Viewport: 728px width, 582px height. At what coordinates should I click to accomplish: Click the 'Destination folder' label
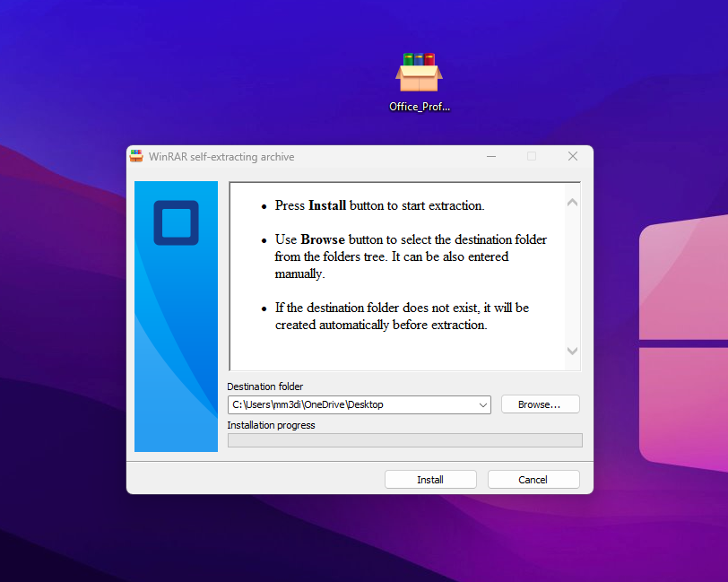click(x=265, y=387)
